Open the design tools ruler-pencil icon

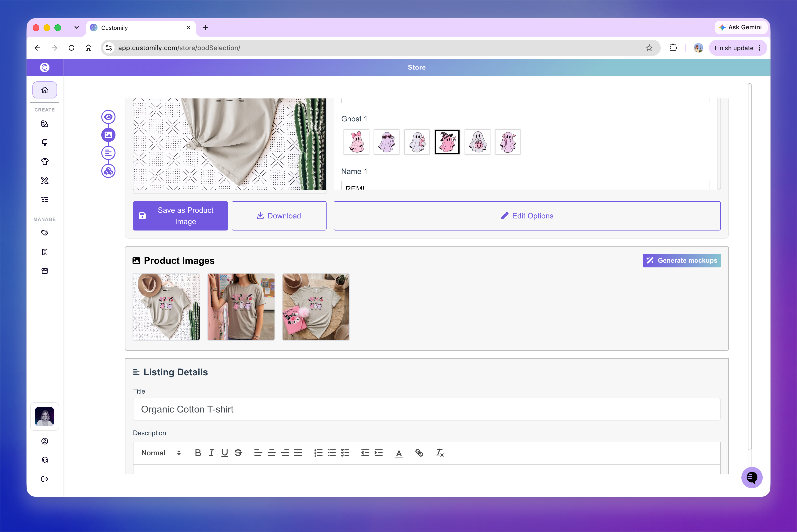(x=44, y=181)
